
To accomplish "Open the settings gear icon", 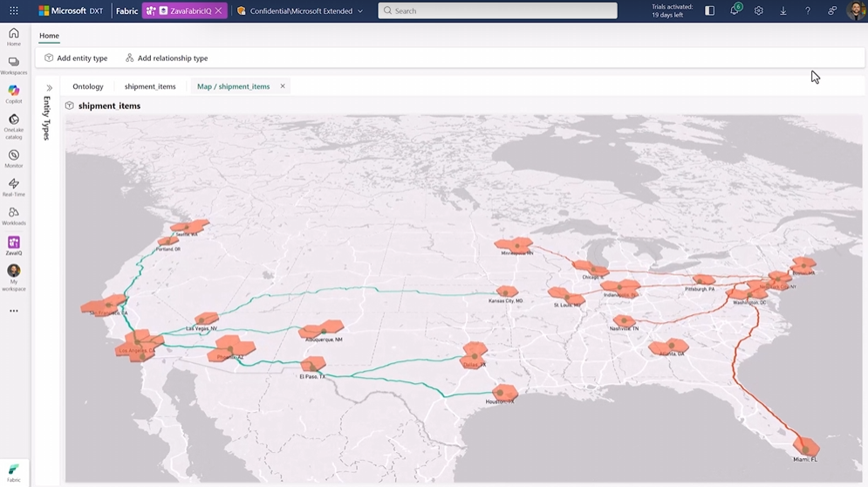I will (759, 11).
